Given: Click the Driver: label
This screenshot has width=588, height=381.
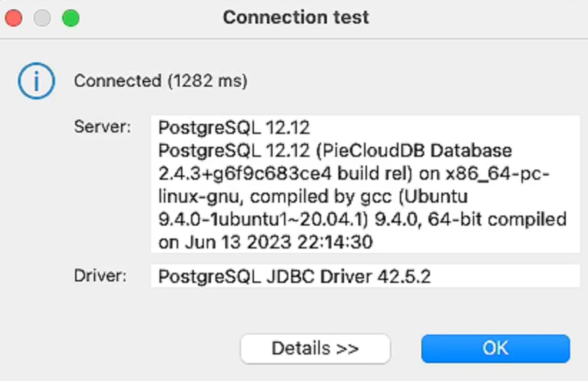Looking at the screenshot, I should click(x=100, y=276).
